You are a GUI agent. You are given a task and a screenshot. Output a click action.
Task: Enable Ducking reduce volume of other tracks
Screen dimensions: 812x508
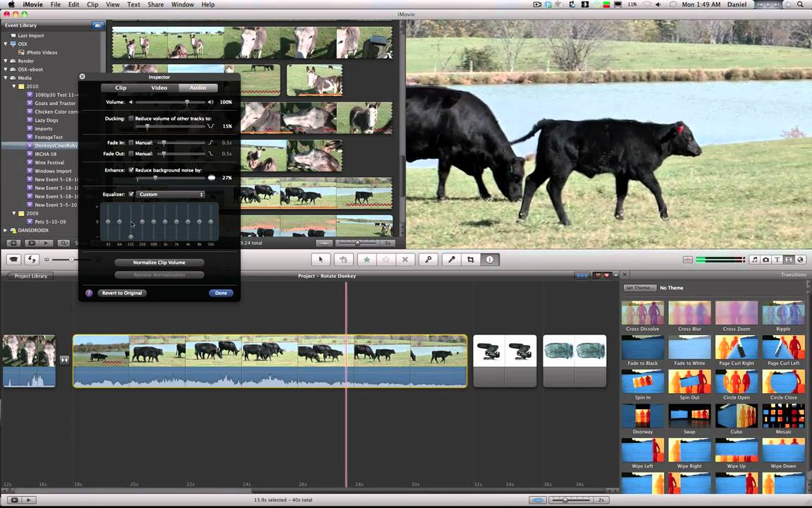coord(131,119)
